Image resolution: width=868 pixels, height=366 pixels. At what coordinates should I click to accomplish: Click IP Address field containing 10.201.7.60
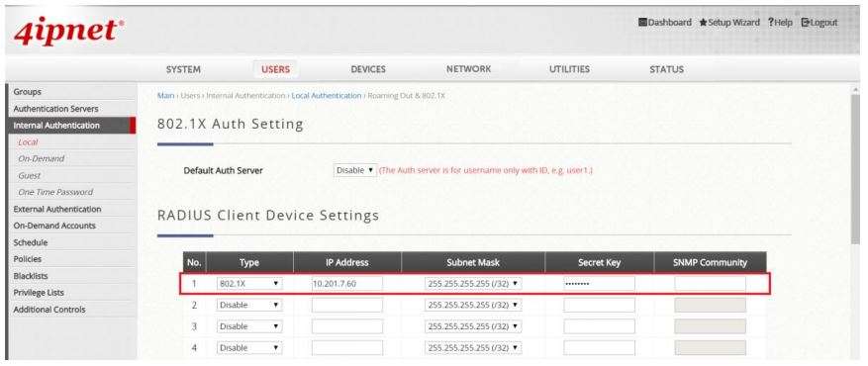tap(347, 284)
